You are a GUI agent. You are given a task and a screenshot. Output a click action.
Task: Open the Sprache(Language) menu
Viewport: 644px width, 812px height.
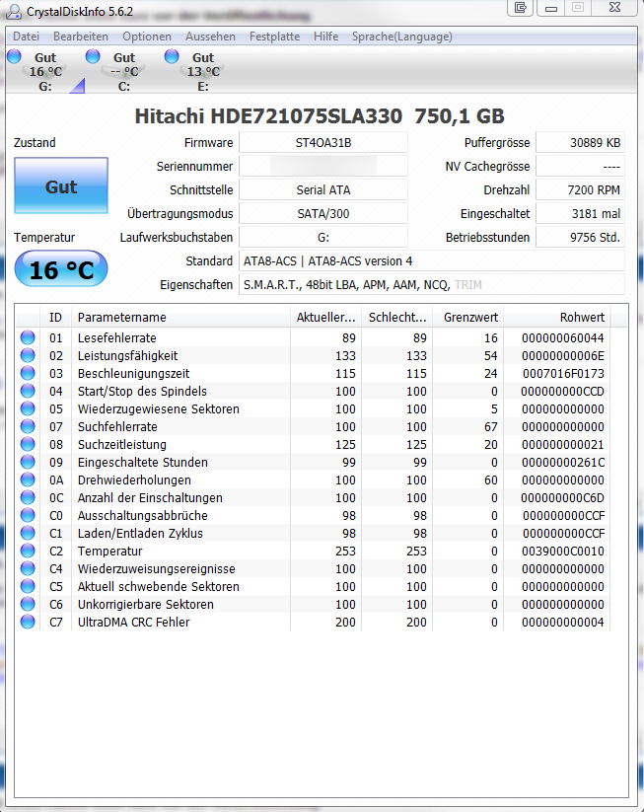tap(402, 37)
